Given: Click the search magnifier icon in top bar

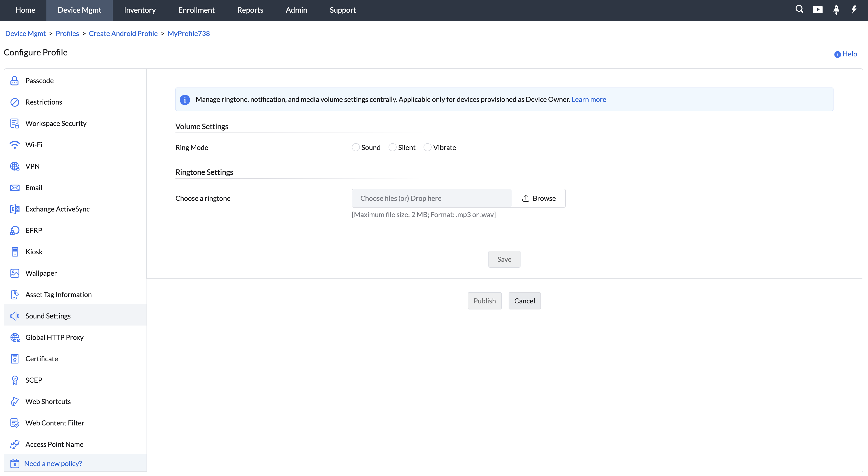Looking at the screenshot, I should 799,9.
